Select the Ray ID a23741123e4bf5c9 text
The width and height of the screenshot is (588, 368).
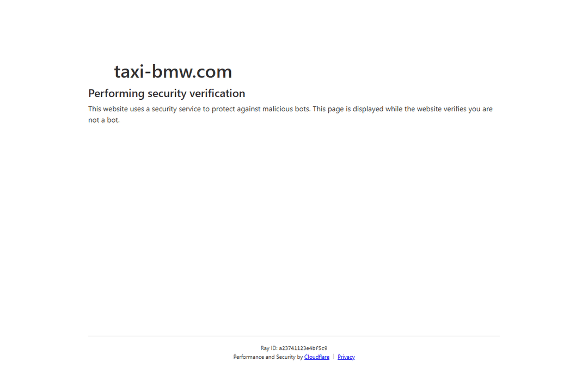(293, 348)
